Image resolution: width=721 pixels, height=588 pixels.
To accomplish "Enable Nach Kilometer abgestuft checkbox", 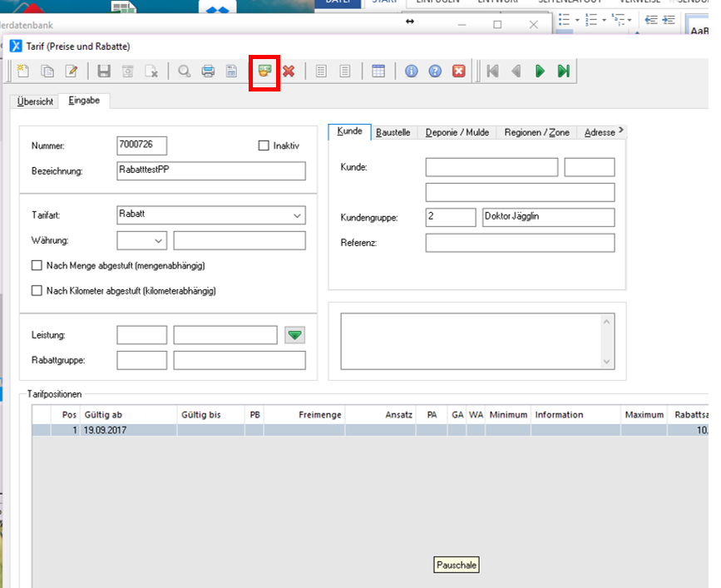I will [x=37, y=291].
